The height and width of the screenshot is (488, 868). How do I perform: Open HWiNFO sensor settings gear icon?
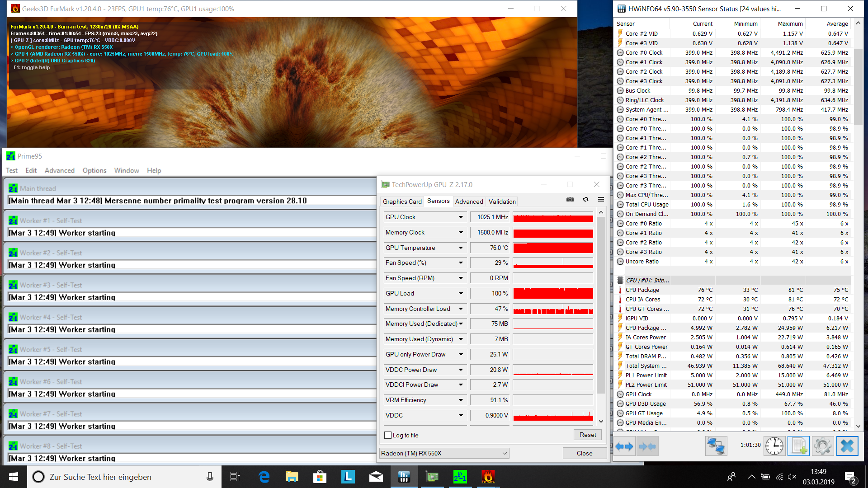[822, 446]
